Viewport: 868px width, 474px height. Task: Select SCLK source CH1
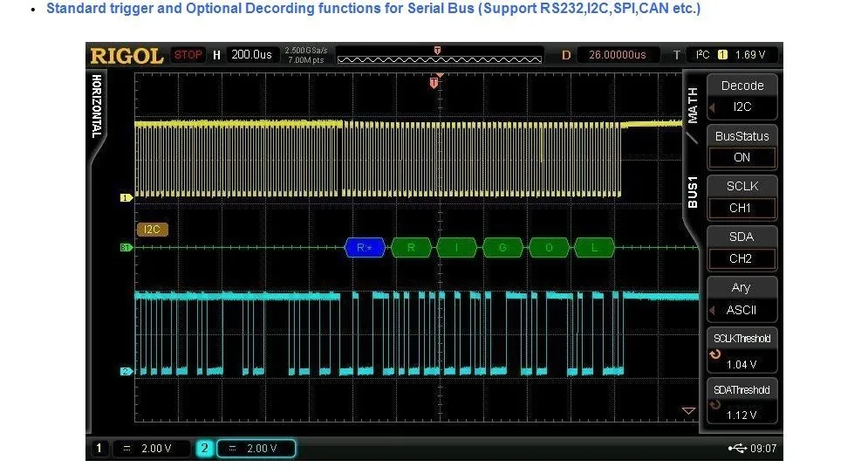click(742, 197)
